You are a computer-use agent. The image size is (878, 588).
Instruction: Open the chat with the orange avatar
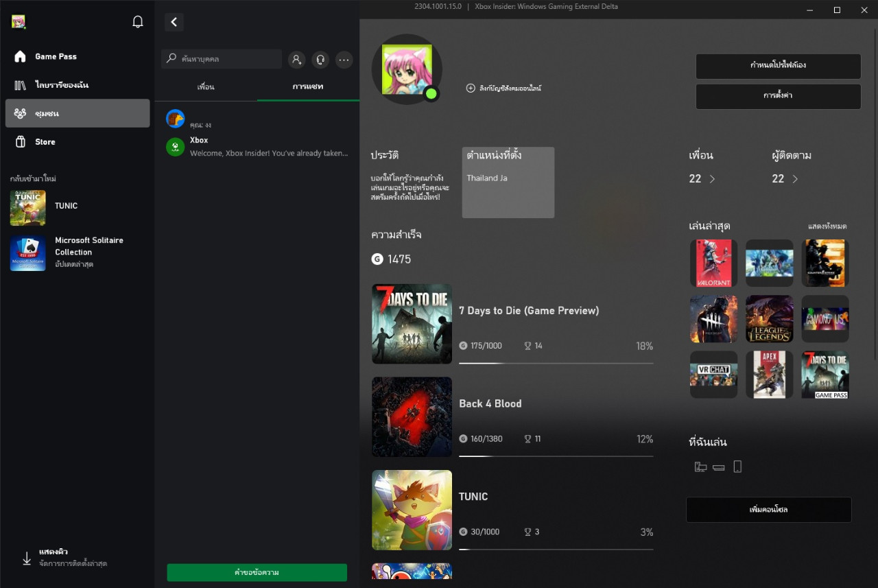[257, 119]
